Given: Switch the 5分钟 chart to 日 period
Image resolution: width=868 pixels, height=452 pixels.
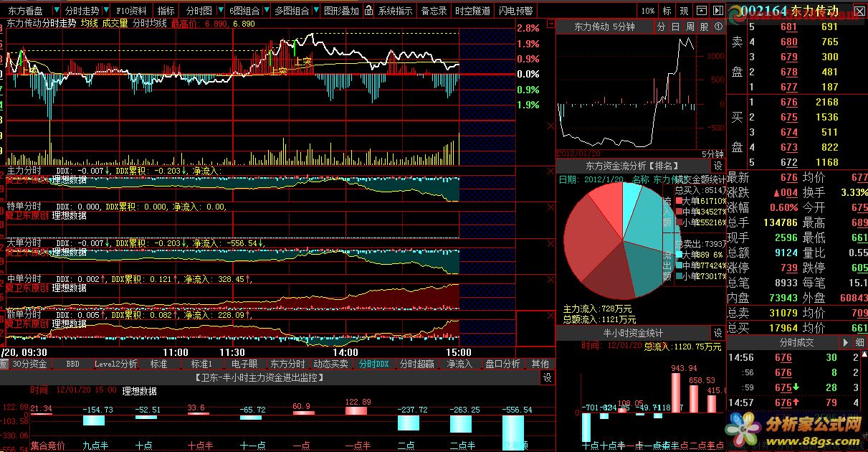Looking at the screenshot, I should (x=675, y=27).
